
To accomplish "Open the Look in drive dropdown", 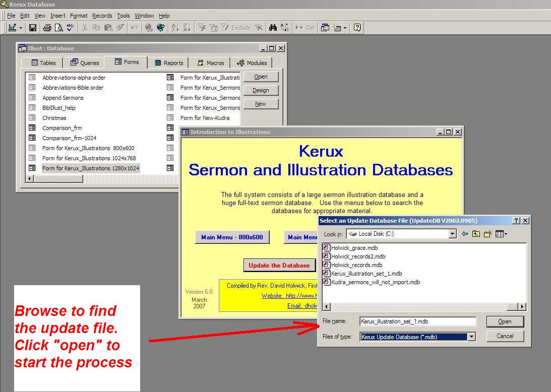I will pyautogui.click(x=452, y=234).
